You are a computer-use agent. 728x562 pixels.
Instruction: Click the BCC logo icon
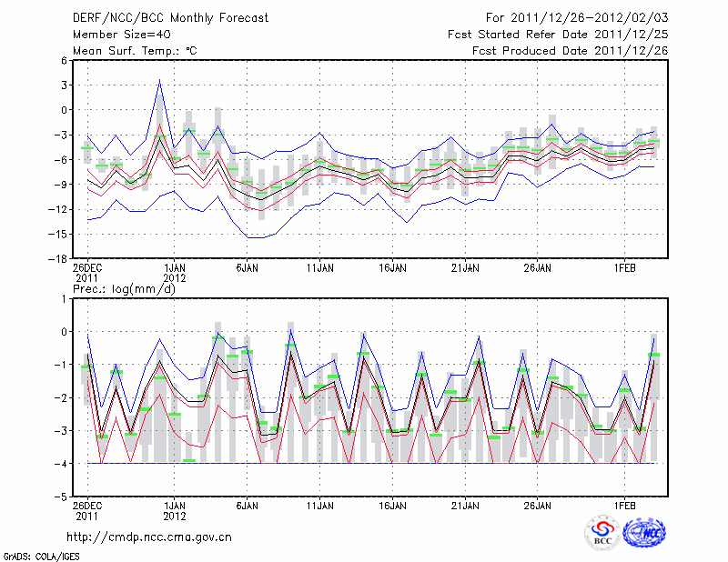602,532
